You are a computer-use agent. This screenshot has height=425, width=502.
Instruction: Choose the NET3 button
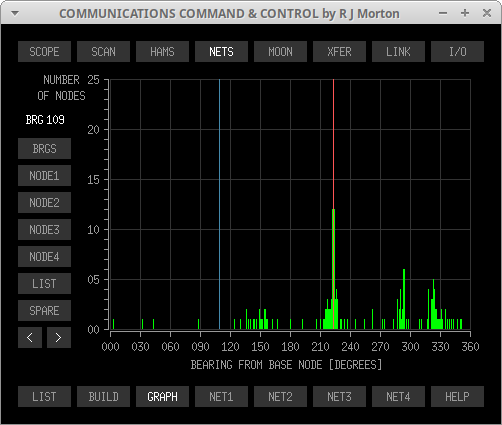[339, 397]
